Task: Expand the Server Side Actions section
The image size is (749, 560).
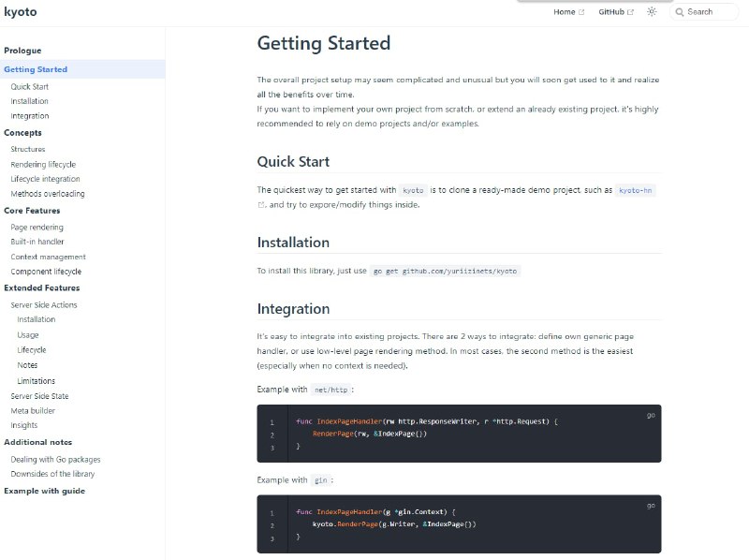Action: click(44, 304)
